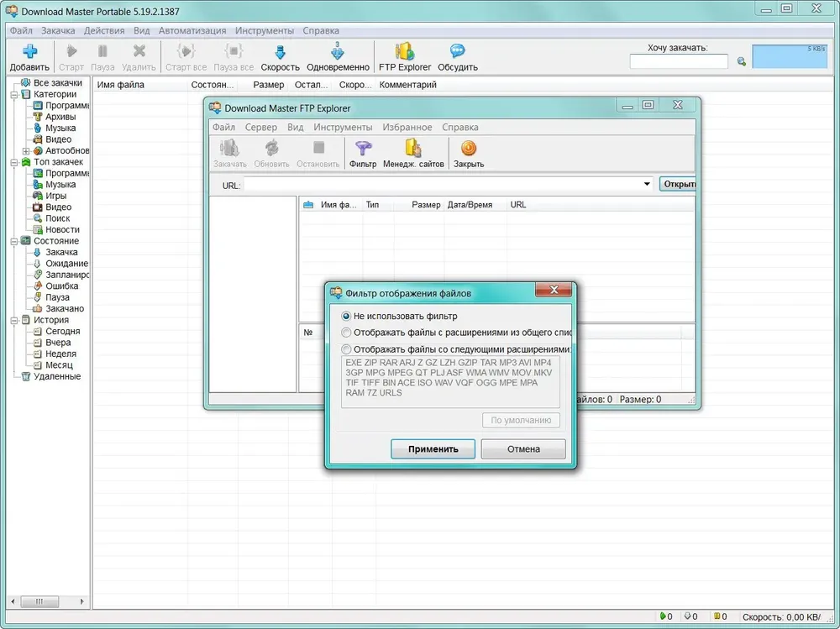Viewport: 840px width, 629px height.
Task: Open the Фильтр funnel icon in FTP Explorer
Action: point(363,148)
